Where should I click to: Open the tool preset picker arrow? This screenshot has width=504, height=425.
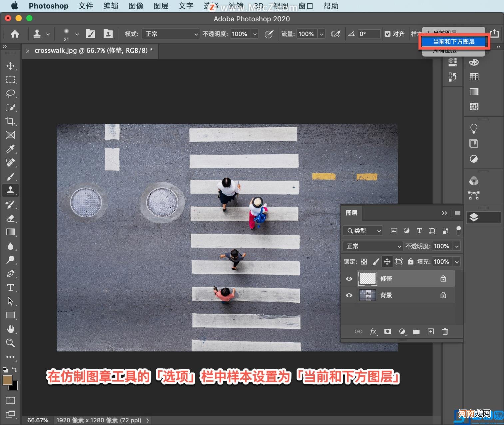48,34
